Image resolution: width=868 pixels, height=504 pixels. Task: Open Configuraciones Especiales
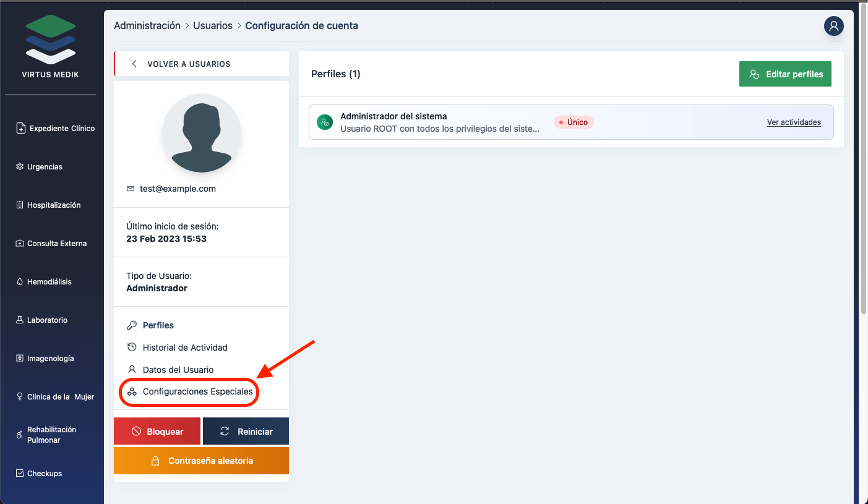pyautogui.click(x=197, y=392)
